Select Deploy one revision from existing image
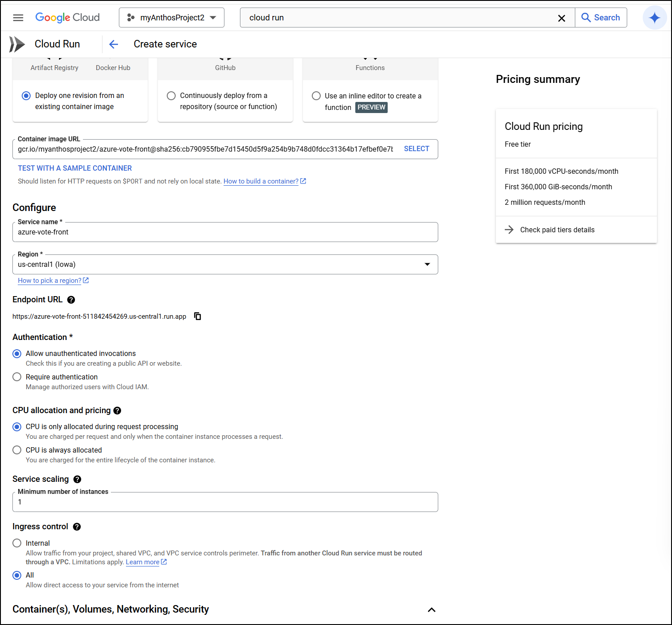Viewport: 672px width, 625px height. click(x=26, y=96)
